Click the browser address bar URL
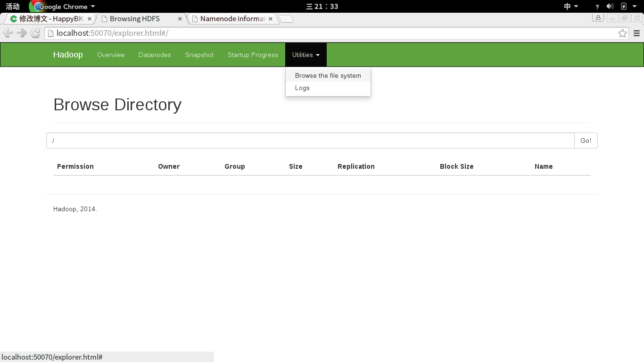Image resolution: width=644 pixels, height=362 pixels. pos(112,33)
